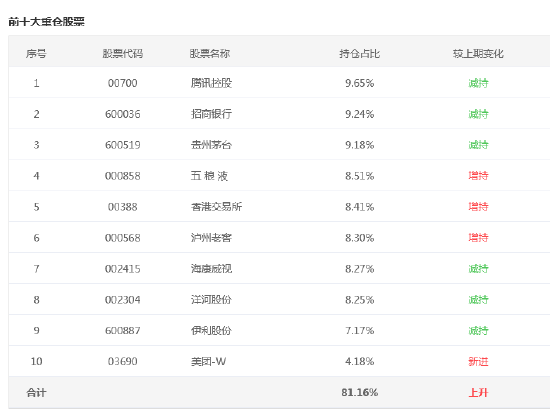Click stock code 600036
The height and width of the screenshot is (411, 550).
122,114
